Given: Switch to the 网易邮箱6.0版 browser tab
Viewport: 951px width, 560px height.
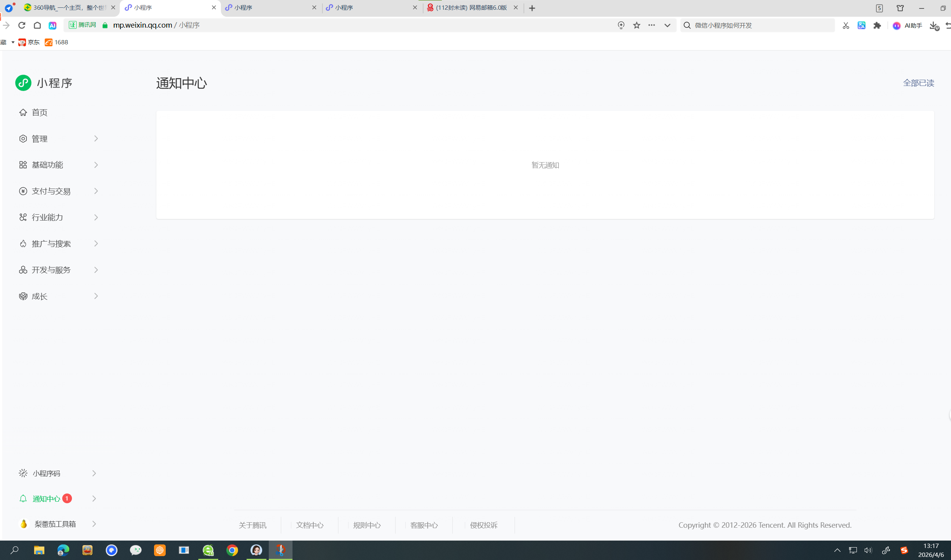Looking at the screenshot, I should coord(471,8).
